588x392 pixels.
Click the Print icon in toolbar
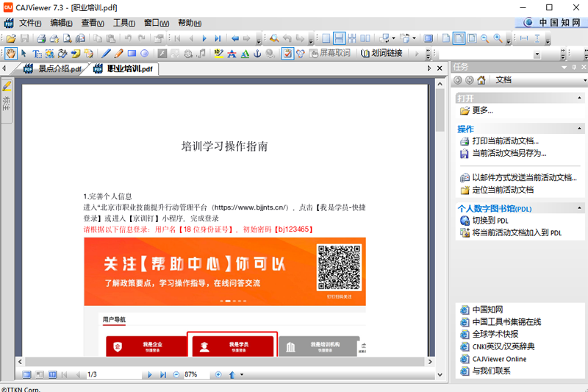click(x=41, y=38)
